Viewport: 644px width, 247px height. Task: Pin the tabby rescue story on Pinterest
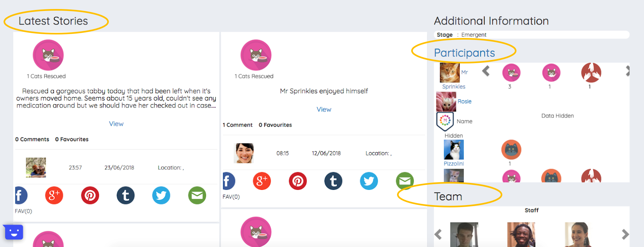click(x=90, y=195)
